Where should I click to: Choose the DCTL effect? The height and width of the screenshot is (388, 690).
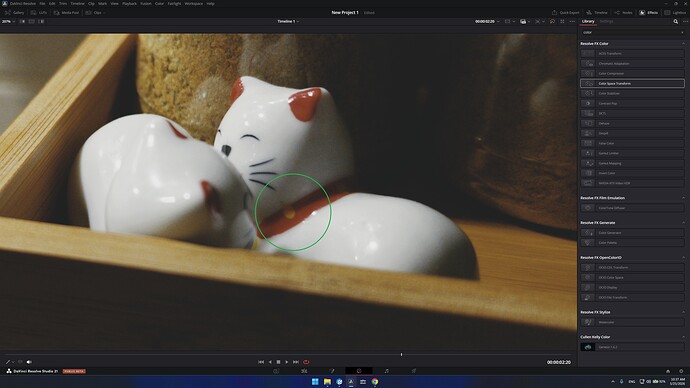[632, 113]
